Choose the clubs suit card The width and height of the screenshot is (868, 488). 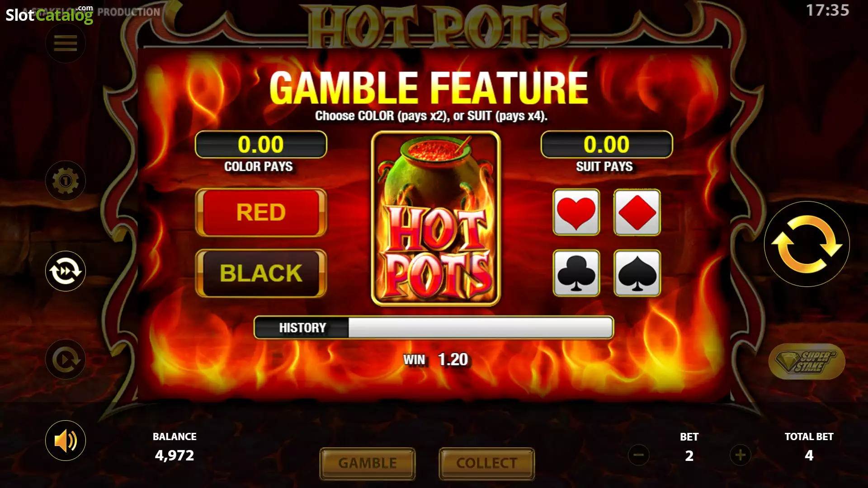click(x=576, y=273)
